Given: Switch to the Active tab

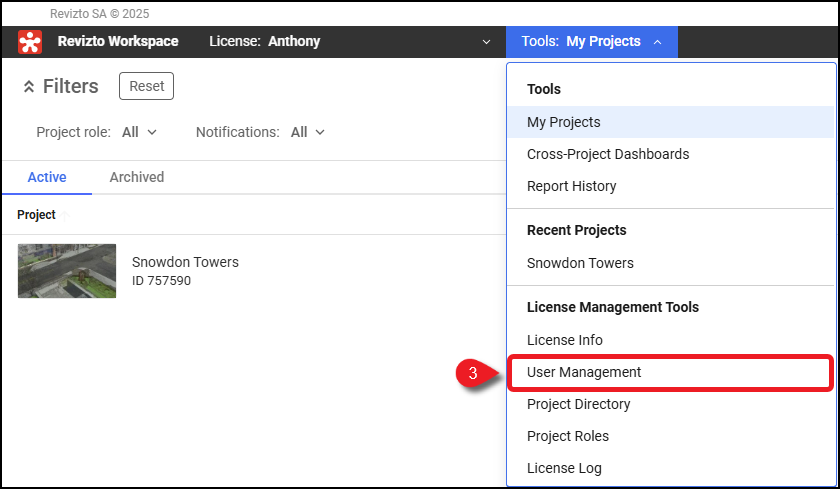Looking at the screenshot, I should (x=47, y=177).
